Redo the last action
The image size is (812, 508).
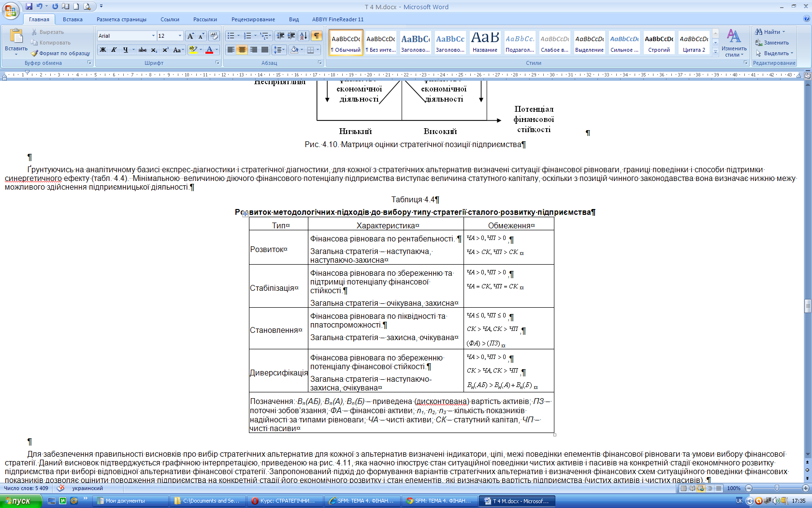(x=55, y=6)
